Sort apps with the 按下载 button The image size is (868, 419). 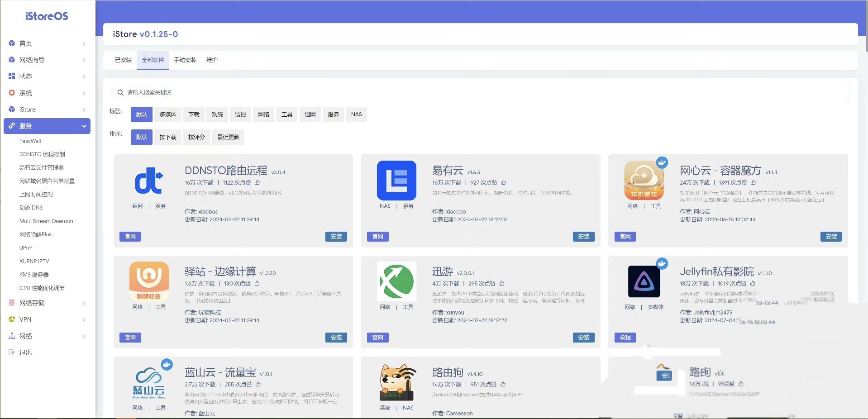click(168, 137)
